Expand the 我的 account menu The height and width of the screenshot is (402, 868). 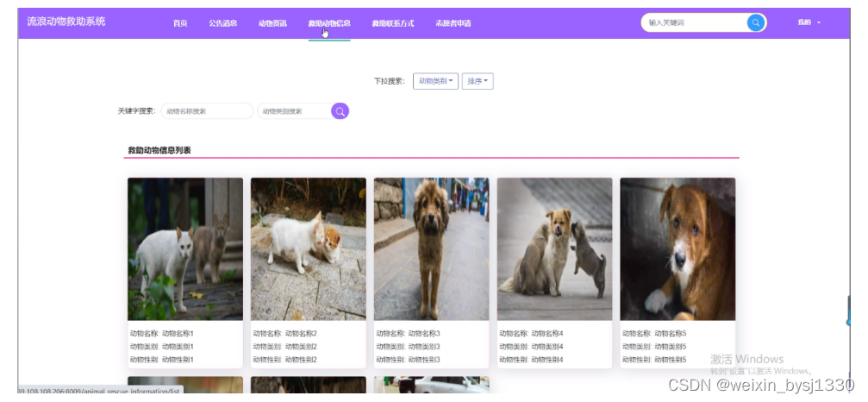click(x=809, y=22)
